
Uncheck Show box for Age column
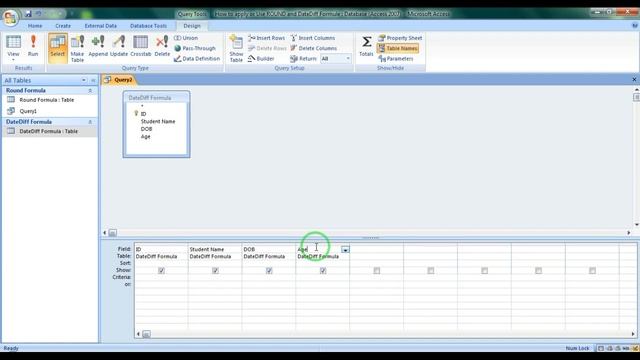click(x=323, y=271)
